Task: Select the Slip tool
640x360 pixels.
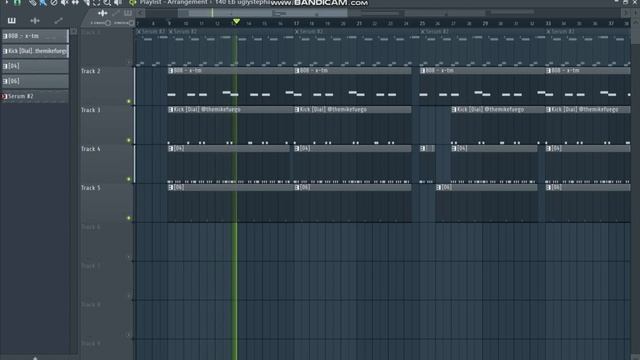Action: pyautogui.click(x=76, y=2)
